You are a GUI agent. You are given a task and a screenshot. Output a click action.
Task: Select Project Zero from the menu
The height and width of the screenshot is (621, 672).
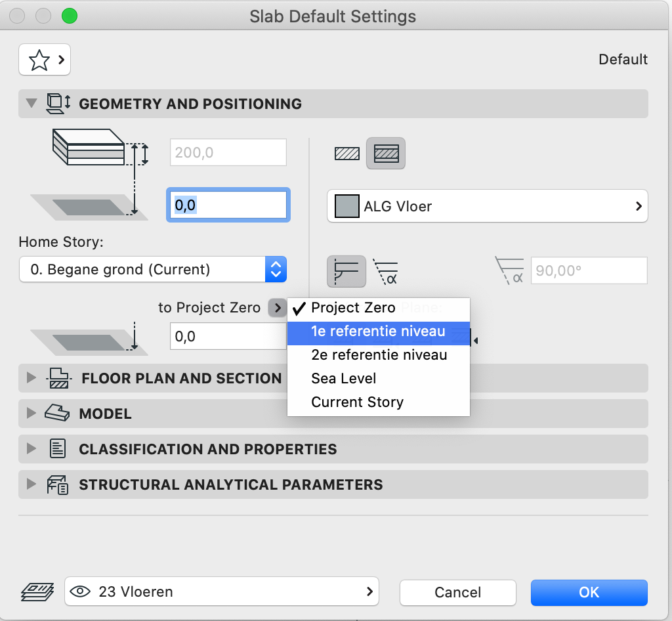(x=379, y=308)
